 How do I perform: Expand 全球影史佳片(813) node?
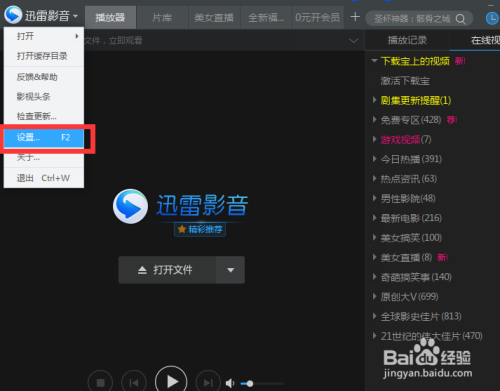374,316
